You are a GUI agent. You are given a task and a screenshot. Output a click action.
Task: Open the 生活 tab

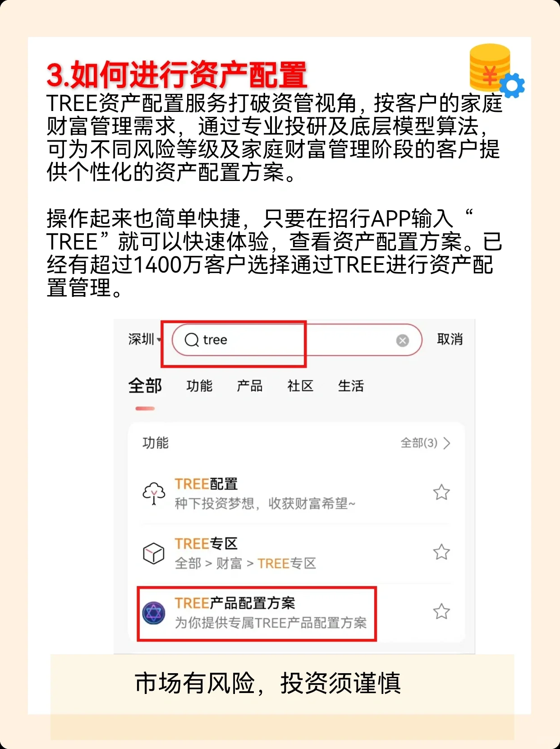click(x=351, y=386)
